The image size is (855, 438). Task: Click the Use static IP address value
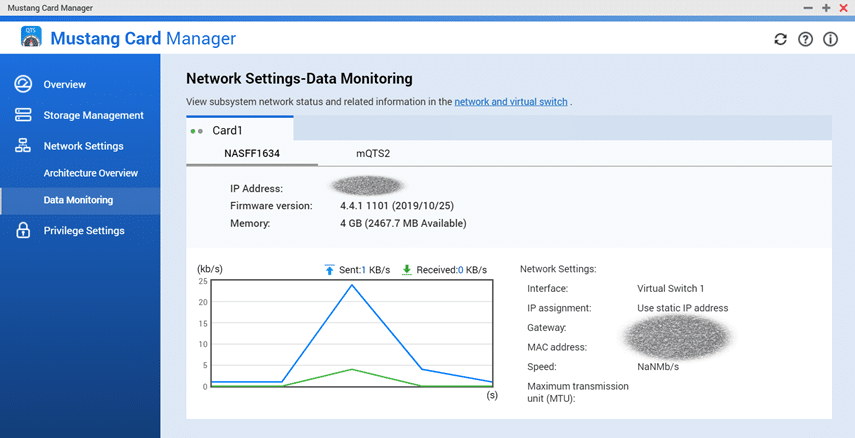[x=682, y=308]
